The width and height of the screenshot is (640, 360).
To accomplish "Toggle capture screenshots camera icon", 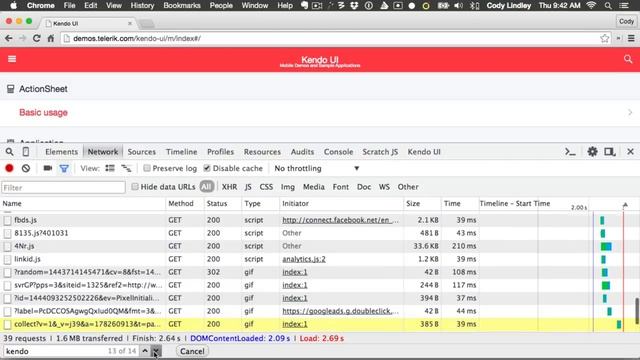I will [48, 168].
